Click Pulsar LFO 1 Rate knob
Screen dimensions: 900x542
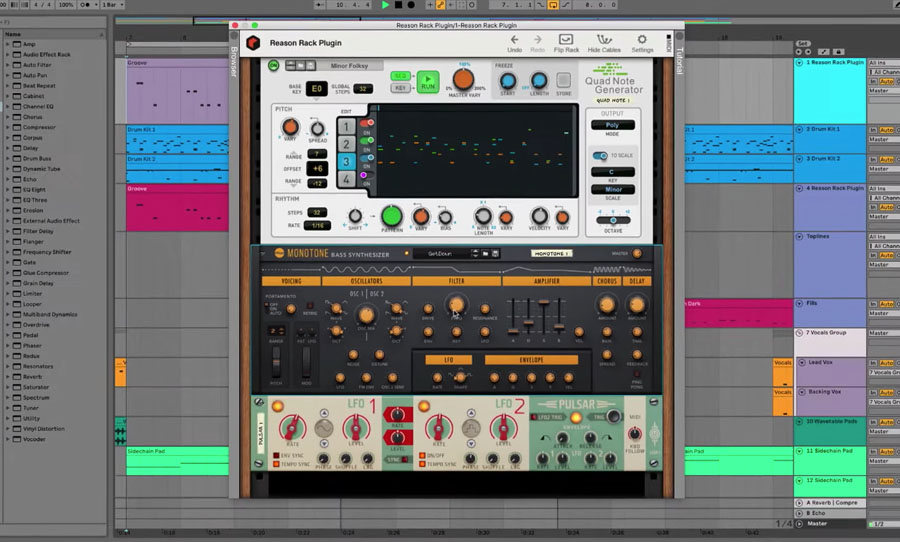click(x=292, y=428)
